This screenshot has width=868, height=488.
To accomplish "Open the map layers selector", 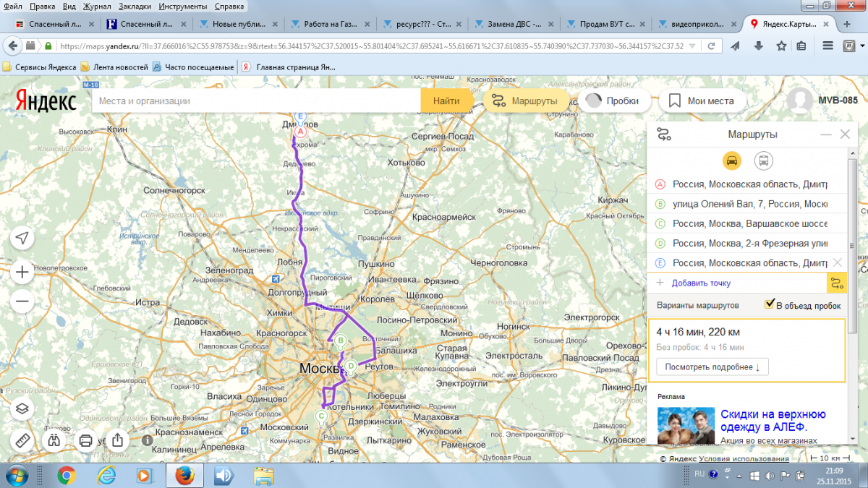I will coord(22,408).
